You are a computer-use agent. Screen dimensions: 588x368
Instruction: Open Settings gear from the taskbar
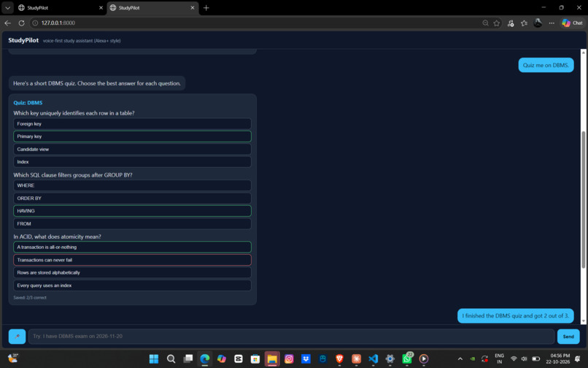click(x=390, y=359)
